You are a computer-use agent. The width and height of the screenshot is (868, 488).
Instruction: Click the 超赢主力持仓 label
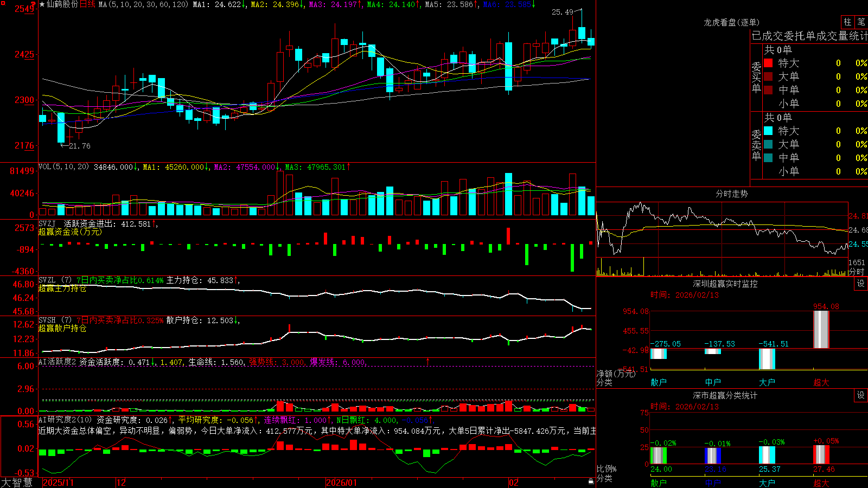[62, 288]
